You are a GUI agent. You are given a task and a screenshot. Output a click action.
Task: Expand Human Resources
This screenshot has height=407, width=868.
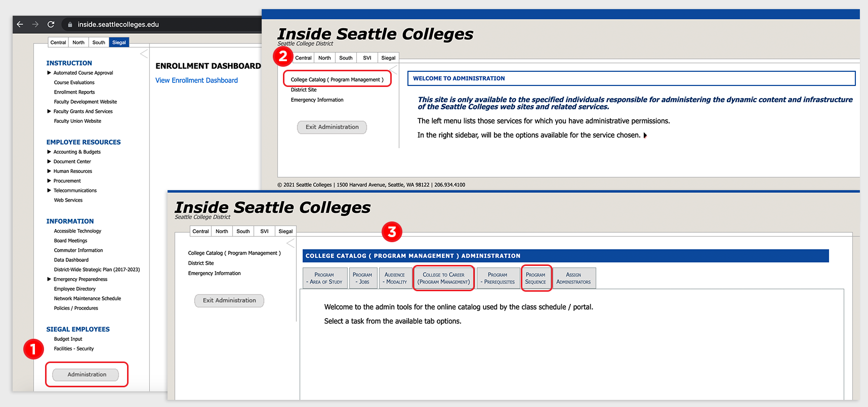click(x=49, y=171)
